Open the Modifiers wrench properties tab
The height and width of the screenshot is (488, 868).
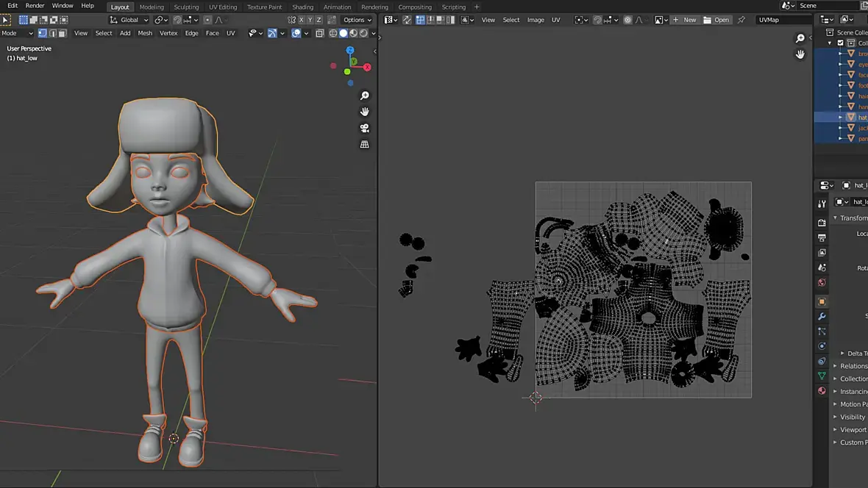[x=822, y=316]
